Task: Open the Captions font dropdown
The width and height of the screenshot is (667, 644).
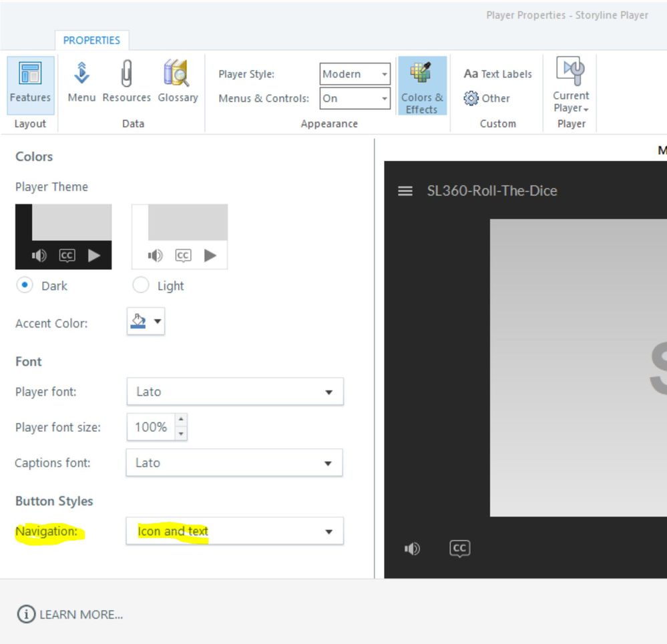Action: [234, 462]
